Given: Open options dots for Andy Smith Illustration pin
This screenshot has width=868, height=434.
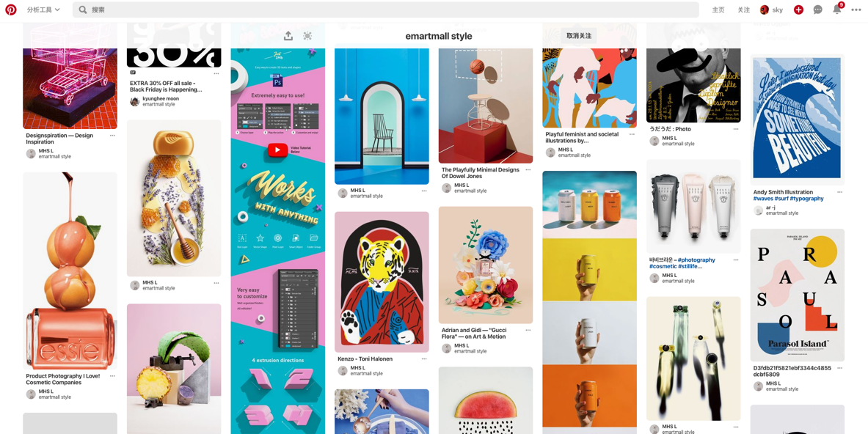Looking at the screenshot, I should pyautogui.click(x=840, y=192).
